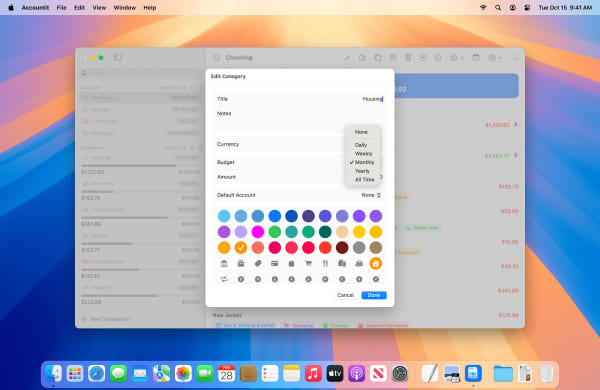The height and width of the screenshot is (390, 600).
Task: Pick the dark forest green swatch
Action: click(325, 232)
